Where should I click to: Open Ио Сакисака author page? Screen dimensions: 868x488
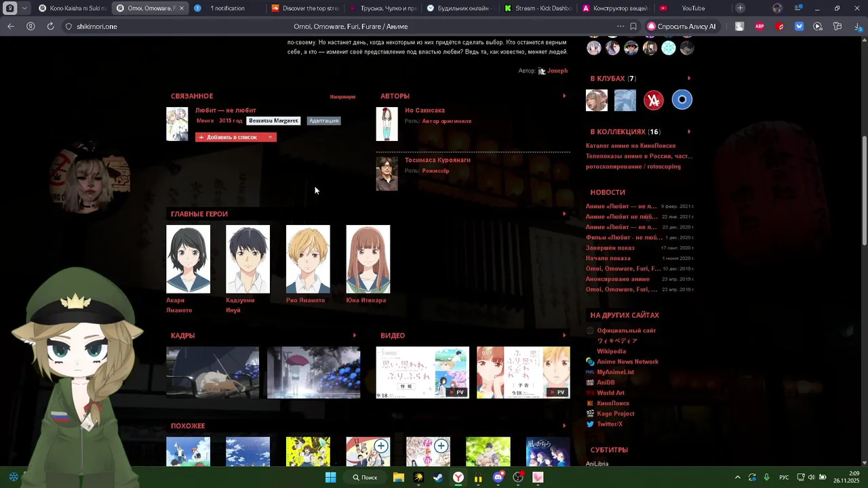click(425, 110)
